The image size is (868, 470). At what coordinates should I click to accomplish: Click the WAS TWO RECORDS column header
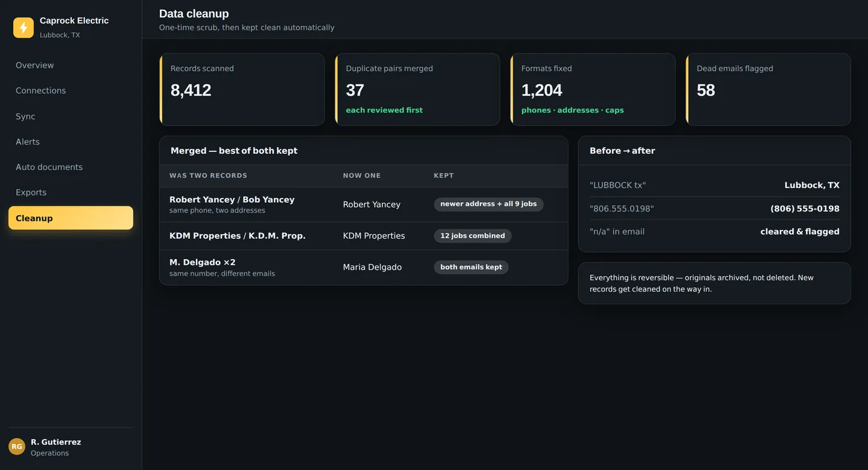point(208,176)
